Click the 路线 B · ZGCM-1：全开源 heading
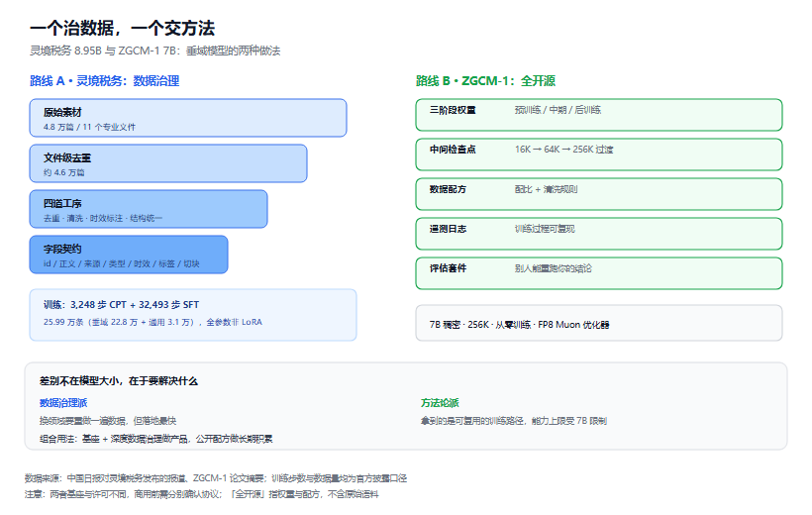The image size is (812, 515). (485, 81)
